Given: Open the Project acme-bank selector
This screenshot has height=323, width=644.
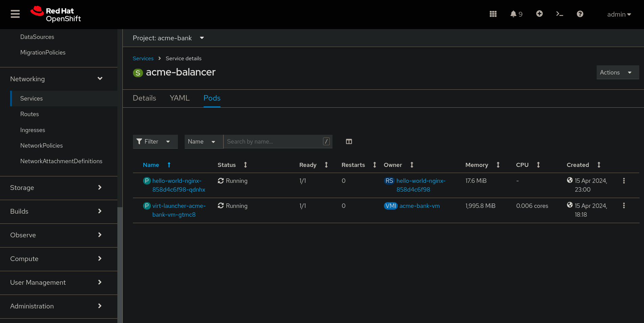Looking at the screenshot, I should [168, 38].
